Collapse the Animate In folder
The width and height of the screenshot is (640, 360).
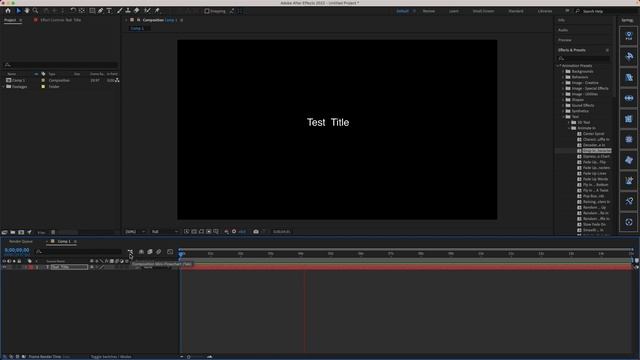coord(569,128)
